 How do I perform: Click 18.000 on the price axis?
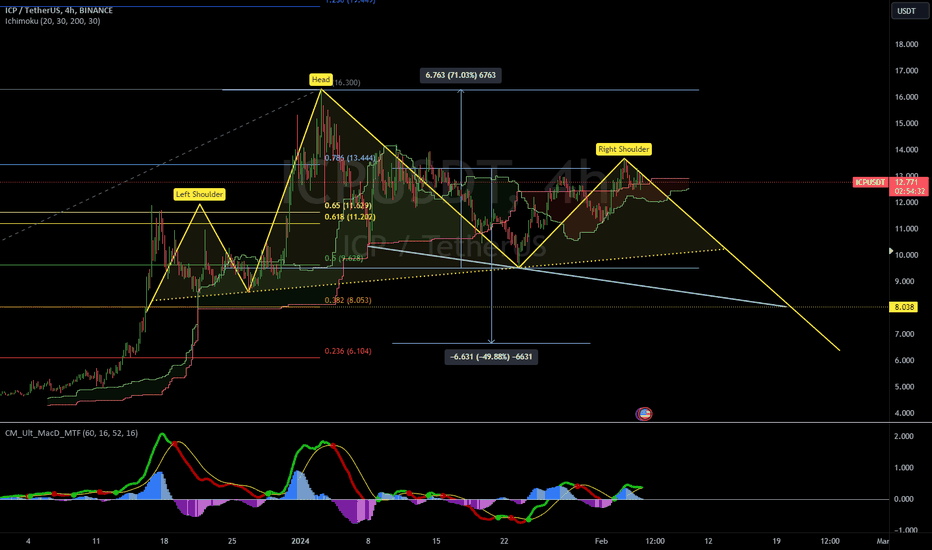[906, 44]
